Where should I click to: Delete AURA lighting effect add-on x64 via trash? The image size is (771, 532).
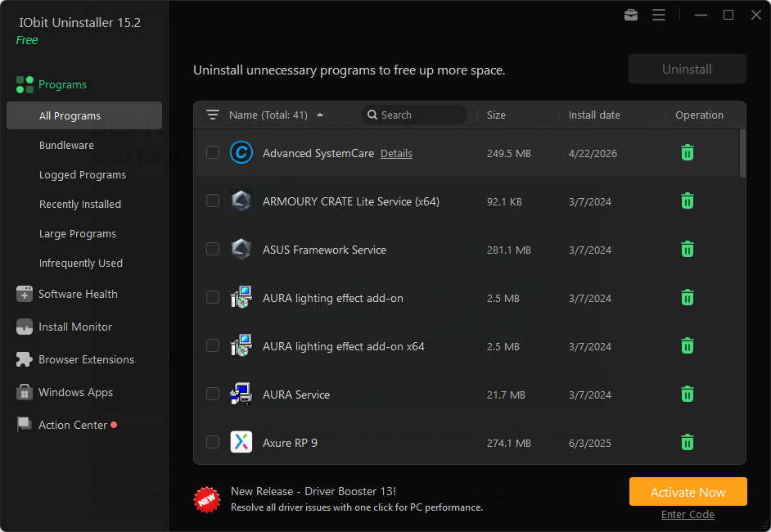(687, 345)
